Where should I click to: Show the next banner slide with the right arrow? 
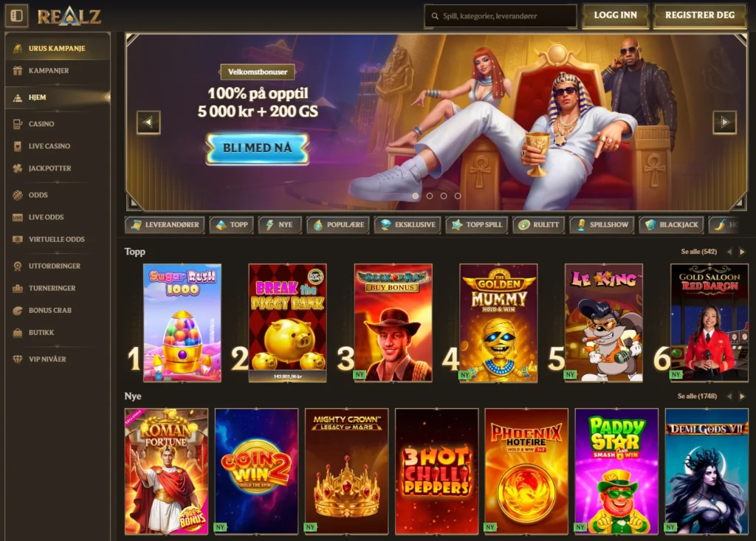pos(725,123)
